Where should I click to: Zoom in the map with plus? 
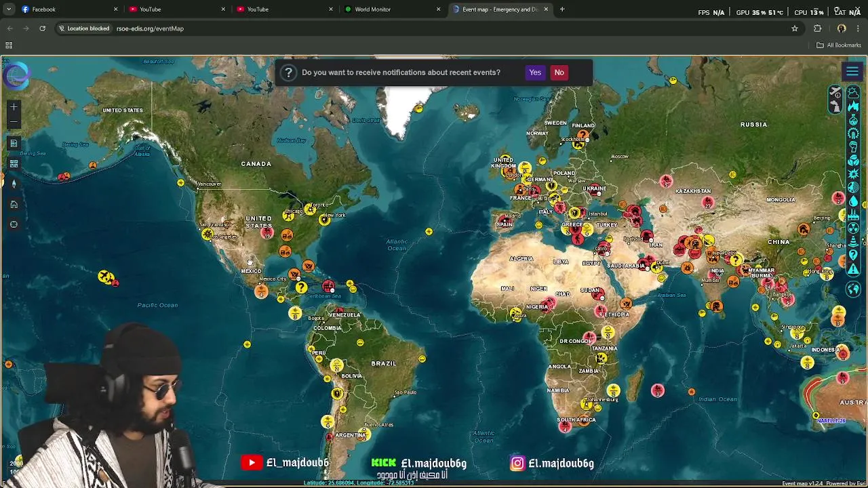click(14, 106)
